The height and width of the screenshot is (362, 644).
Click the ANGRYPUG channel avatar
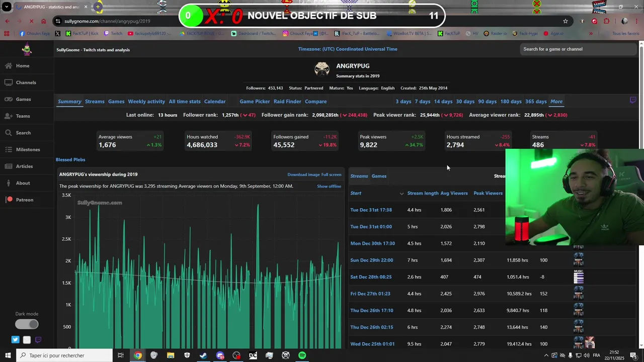(x=322, y=69)
